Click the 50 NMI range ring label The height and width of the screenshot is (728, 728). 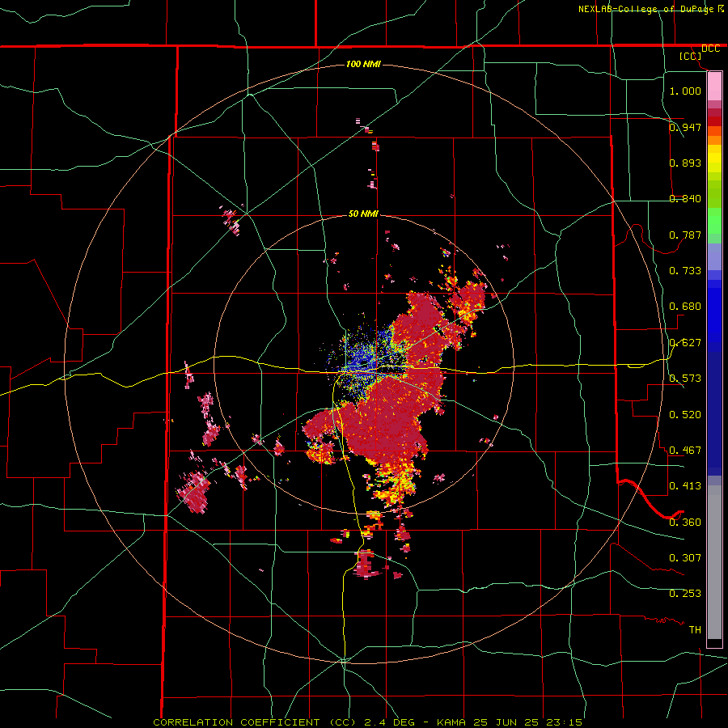click(x=363, y=214)
